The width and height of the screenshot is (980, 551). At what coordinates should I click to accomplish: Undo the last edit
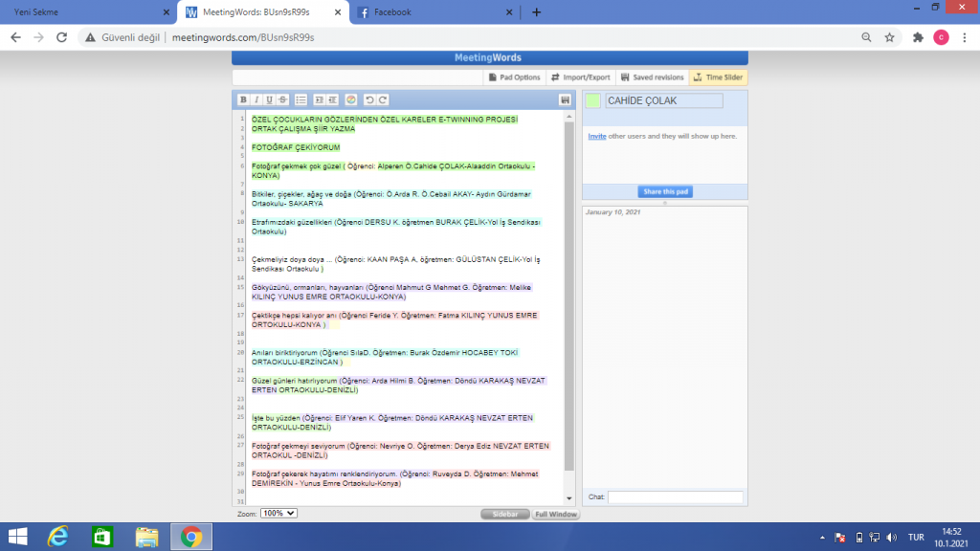368,99
